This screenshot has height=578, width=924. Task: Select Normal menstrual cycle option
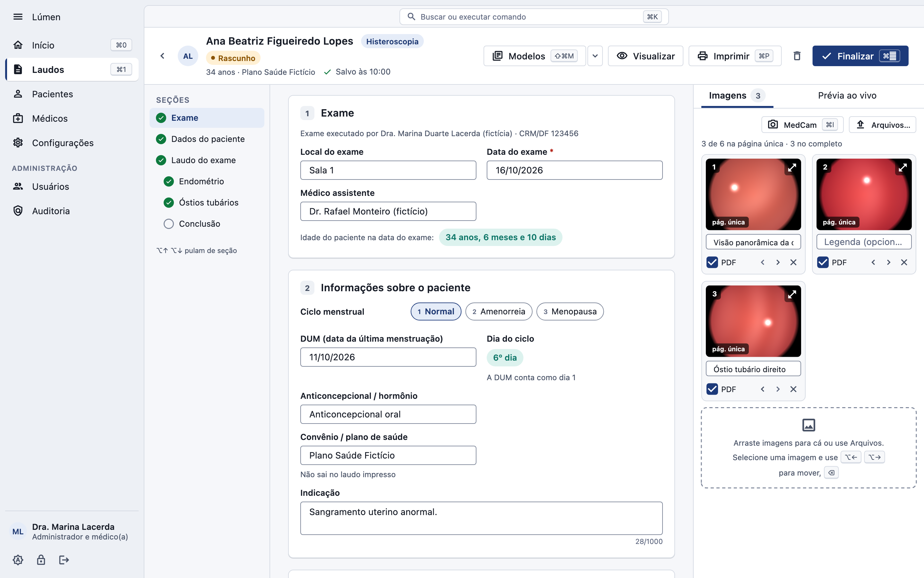[x=436, y=311]
